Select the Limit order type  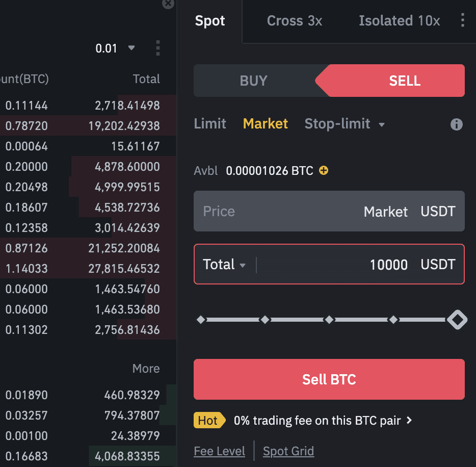(210, 124)
